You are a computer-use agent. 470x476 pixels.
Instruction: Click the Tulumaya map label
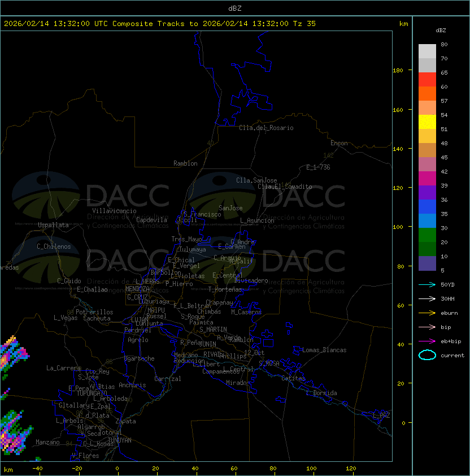(193, 249)
